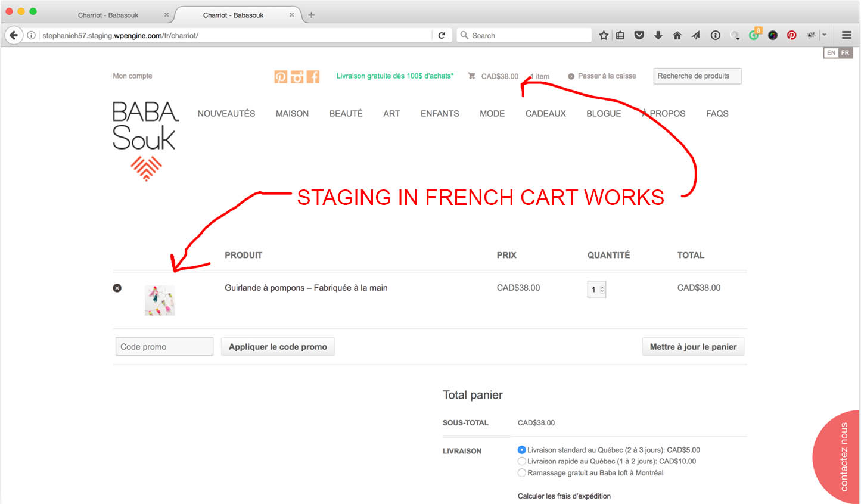Visit the Babasouk Facebook page icon
The image size is (861, 504).
313,76
